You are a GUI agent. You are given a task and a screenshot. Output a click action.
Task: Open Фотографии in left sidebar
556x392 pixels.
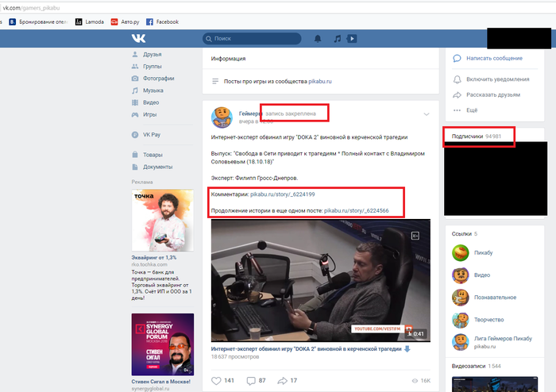[x=158, y=79]
